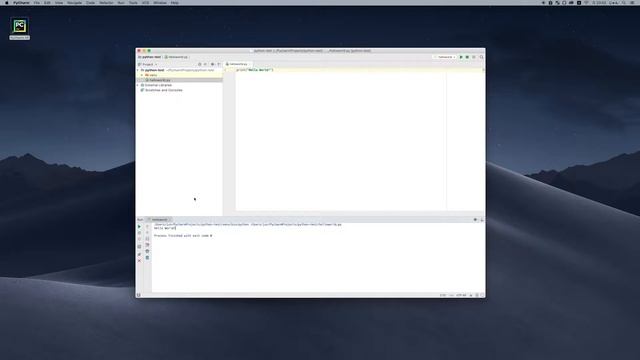Pin the Run tab
The width and height of the screenshot is (640, 360).
[x=139, y=254]
